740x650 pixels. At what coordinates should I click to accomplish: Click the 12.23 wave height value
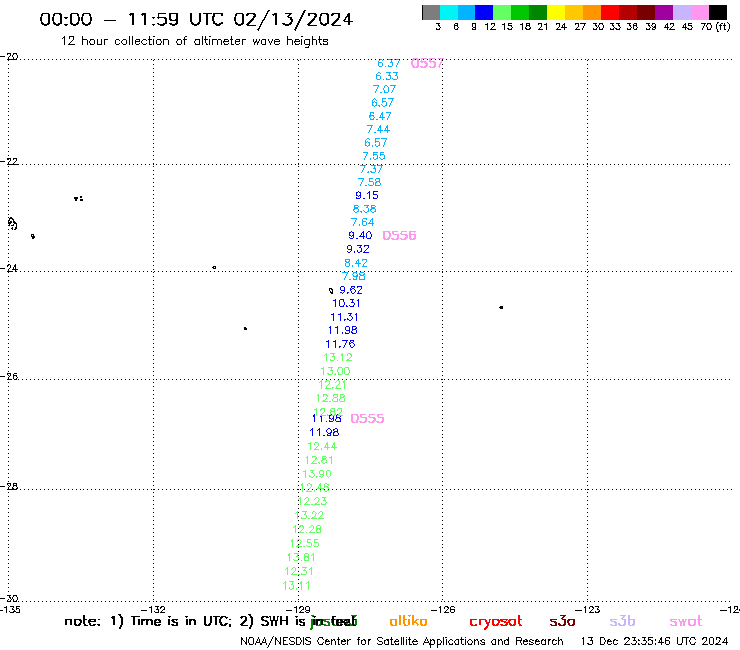click(312, 501)
